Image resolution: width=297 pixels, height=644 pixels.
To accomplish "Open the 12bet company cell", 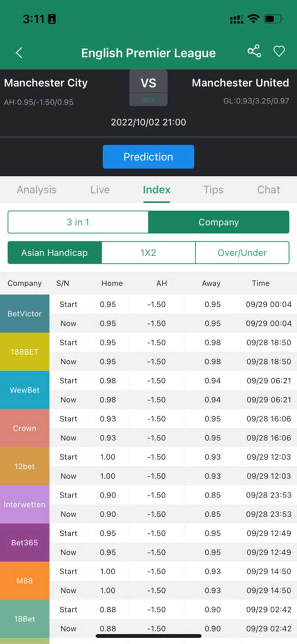I will pyautogui.click(x=25, y=466).
